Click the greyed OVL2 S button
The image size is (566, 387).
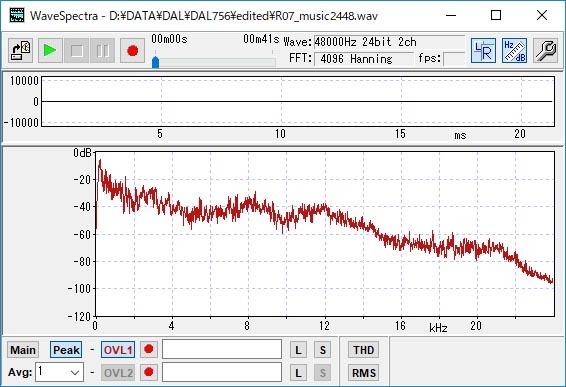coord(322,373)
